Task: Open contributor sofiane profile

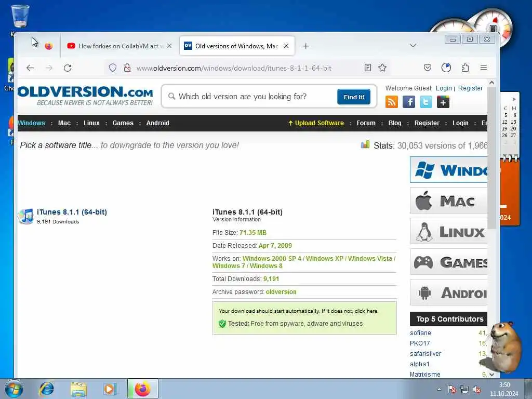Action: (420, 333)
